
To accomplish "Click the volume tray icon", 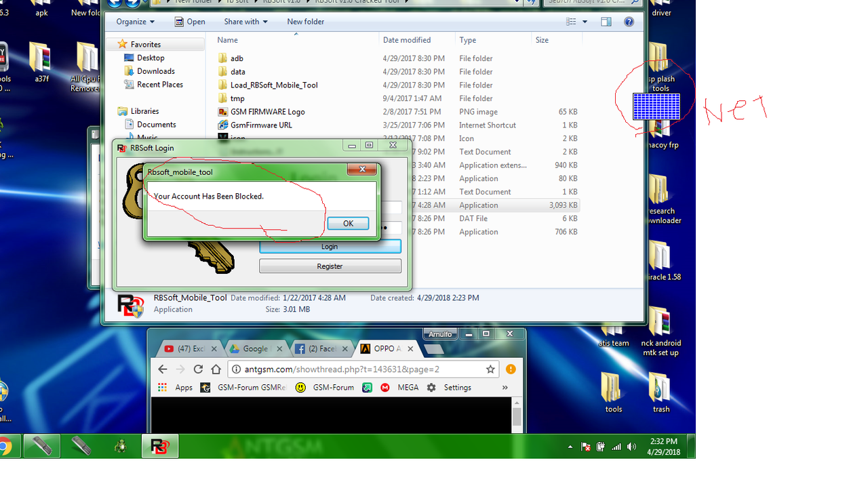I will pyautogui.click(x=632, y=447).
